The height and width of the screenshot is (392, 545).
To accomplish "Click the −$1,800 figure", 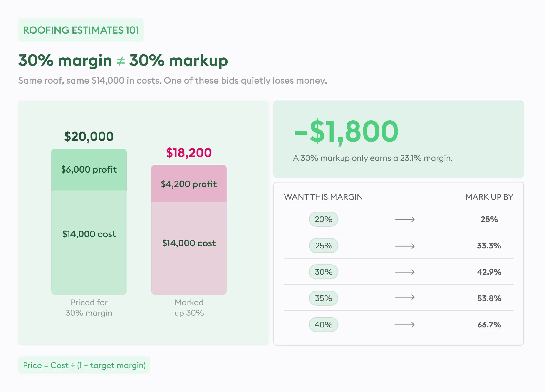I will coord(346,132).
